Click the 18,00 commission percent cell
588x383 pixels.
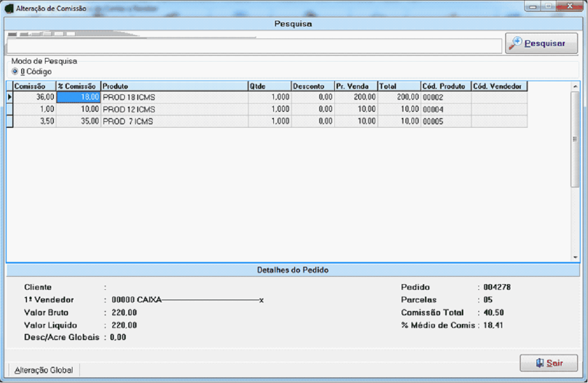(78, 97)
